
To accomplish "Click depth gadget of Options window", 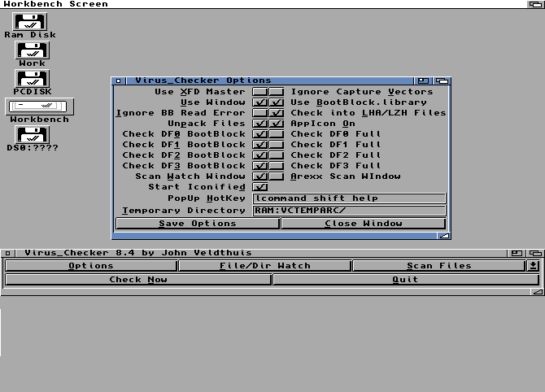I will [x=442, y=81].
